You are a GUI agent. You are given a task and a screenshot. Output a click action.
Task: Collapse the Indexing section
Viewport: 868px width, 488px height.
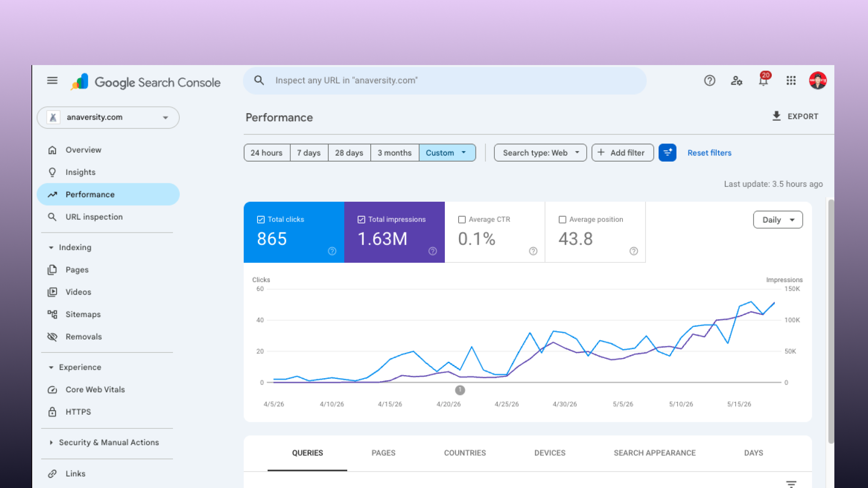[x=70, y=247]
